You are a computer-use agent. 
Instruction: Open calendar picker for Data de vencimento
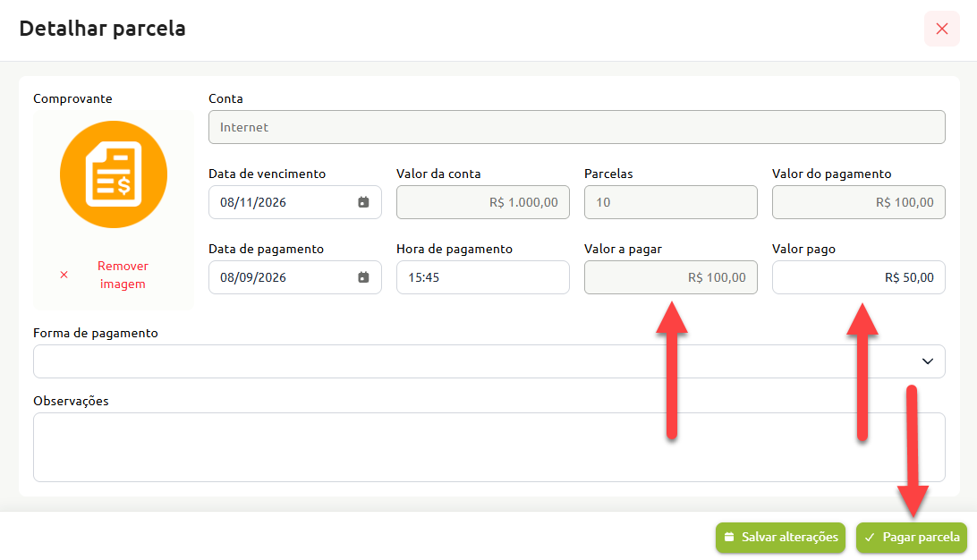coord(363,202)
